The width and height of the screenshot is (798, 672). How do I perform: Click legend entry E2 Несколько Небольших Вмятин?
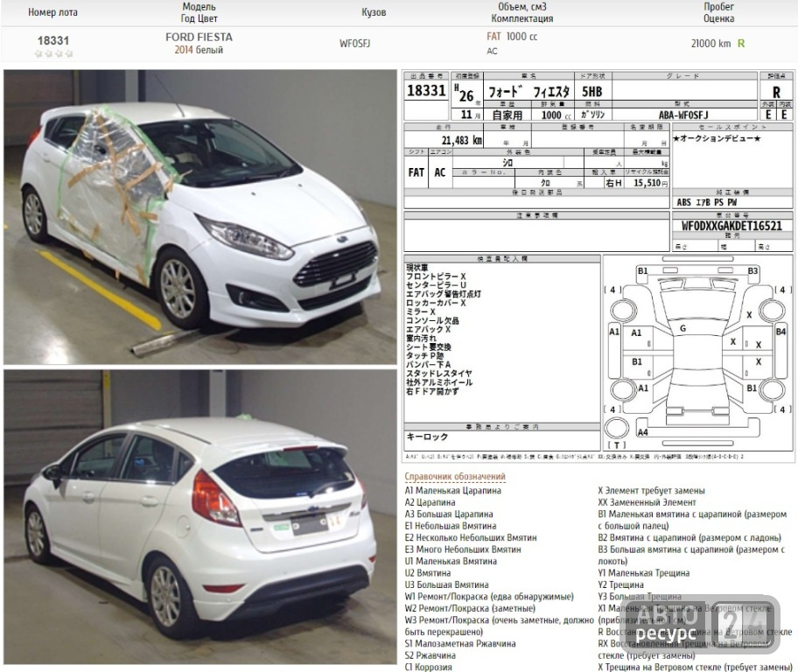point(471,537)
